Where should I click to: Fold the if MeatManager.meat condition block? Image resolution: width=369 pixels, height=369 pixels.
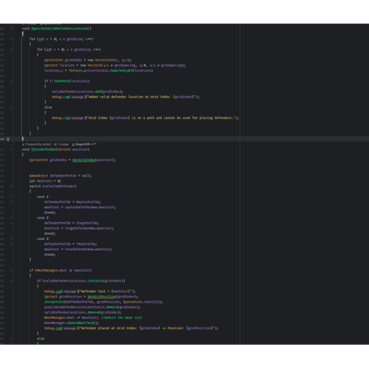11,270
